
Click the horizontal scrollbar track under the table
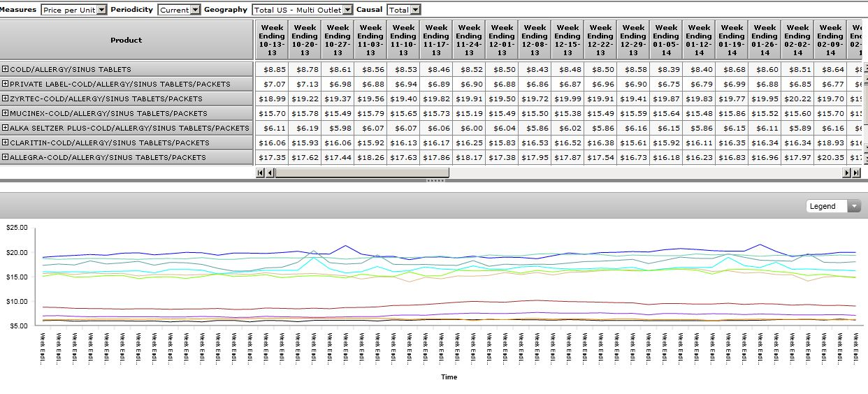click(629, 173)
